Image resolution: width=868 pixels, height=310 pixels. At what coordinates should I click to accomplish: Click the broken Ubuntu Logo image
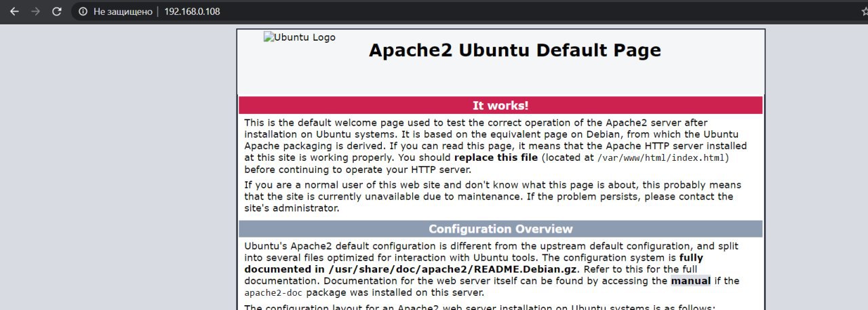[299, 38]
